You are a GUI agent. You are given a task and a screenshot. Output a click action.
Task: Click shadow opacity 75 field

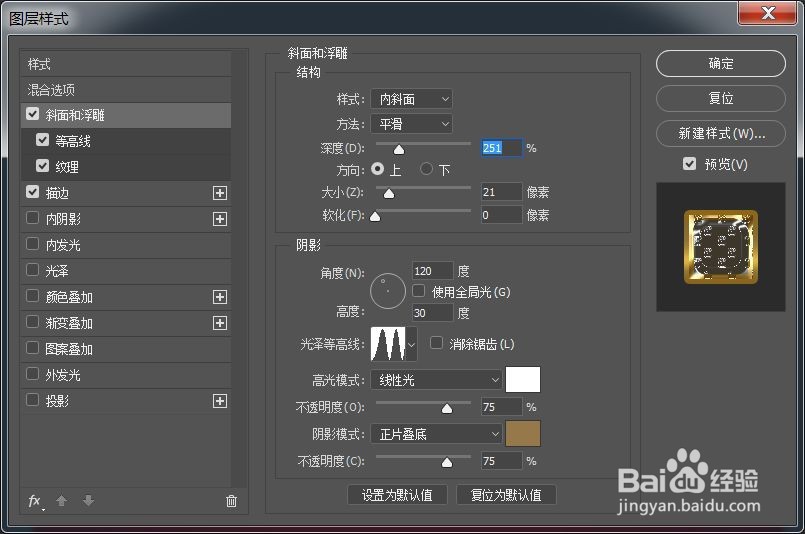501,461
